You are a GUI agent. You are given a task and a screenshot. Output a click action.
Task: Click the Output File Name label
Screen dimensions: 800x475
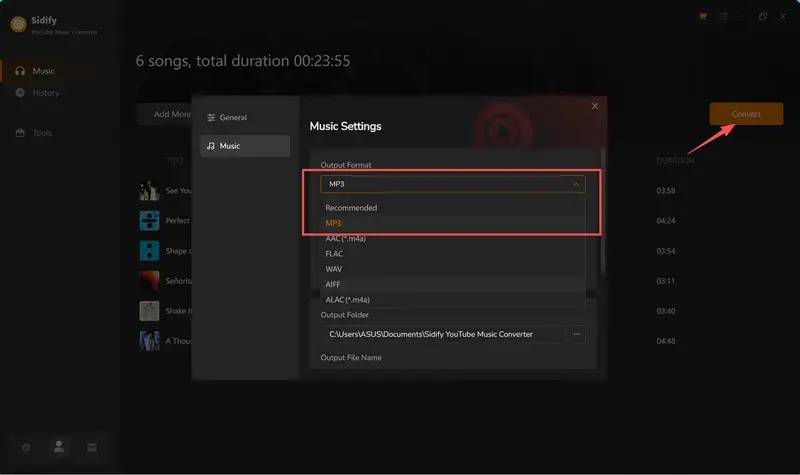pos(351,358)
